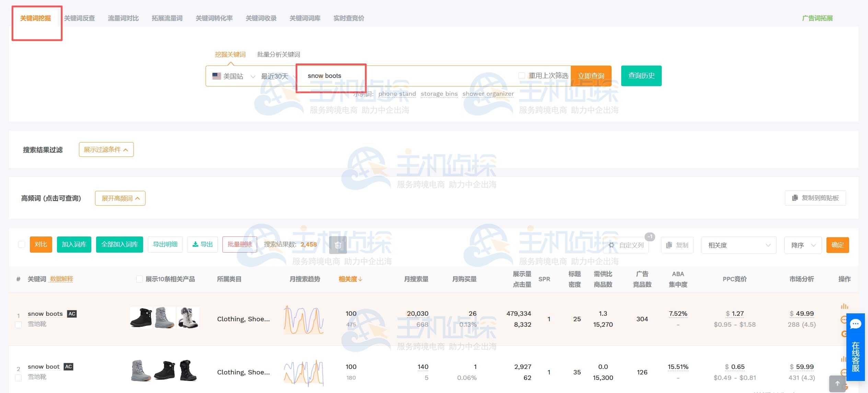Click the 自定义列 gear icon
This screenshot has height=393, width=868.
coord(611,245)
